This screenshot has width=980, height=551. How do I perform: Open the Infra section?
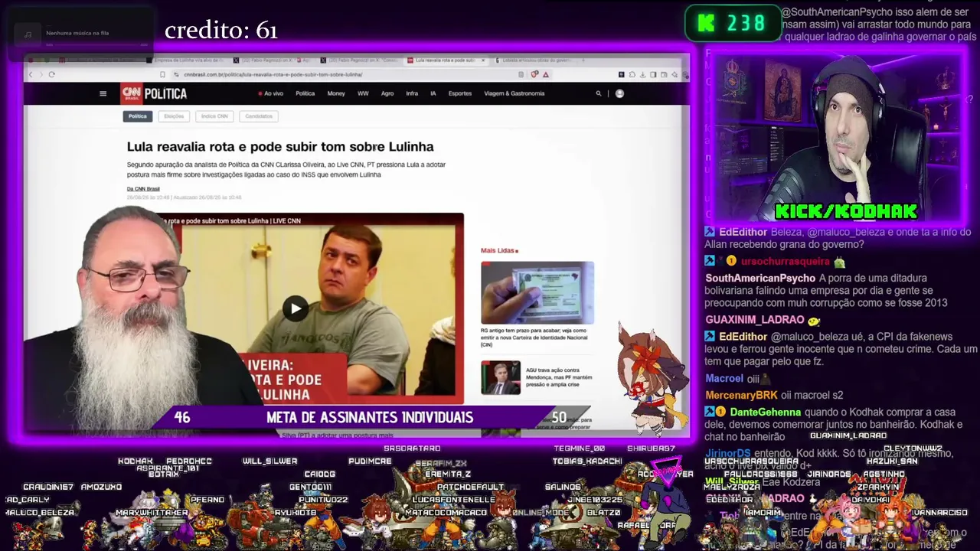click(412, 93)
